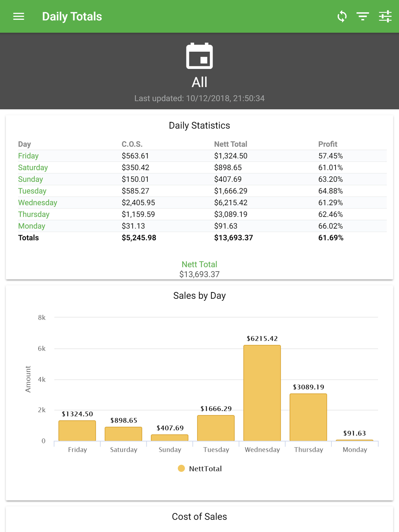Screen dimensions: 399x532
Task: Tap the calendar icon above All
Action: point(199,56)
